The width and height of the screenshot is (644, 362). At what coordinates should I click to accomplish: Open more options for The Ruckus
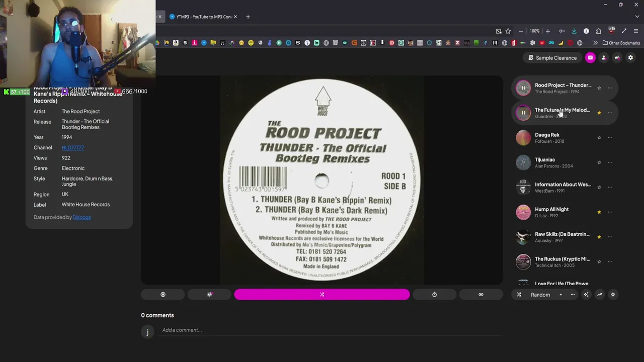[610, 261]
